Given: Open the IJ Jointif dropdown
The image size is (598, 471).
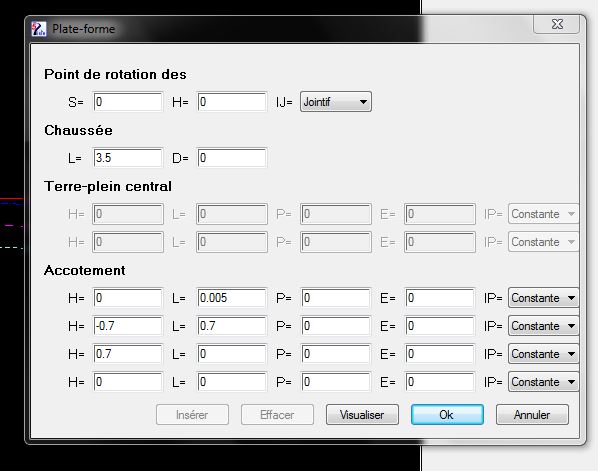Looking at the screenshot, I should (336, 102).
